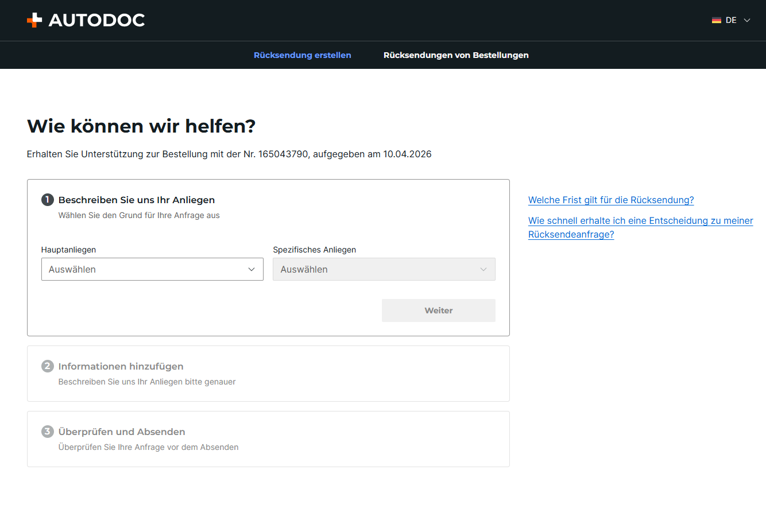This screenshot has height=532, width=766.
Task: Click the step 2 number badge
Action: [48, 366]
